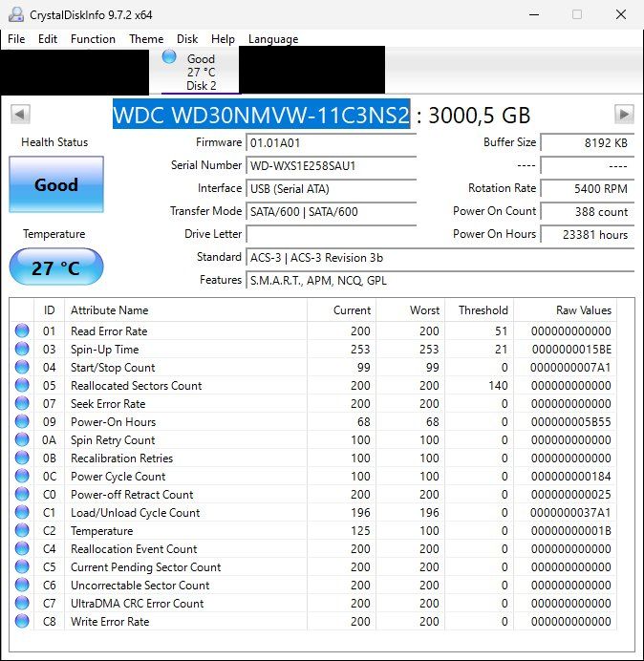Viewport: 644px width, 661px height.
Task: Click status orb for UltraDMA CRC Error Count
Action: (22, 603)
